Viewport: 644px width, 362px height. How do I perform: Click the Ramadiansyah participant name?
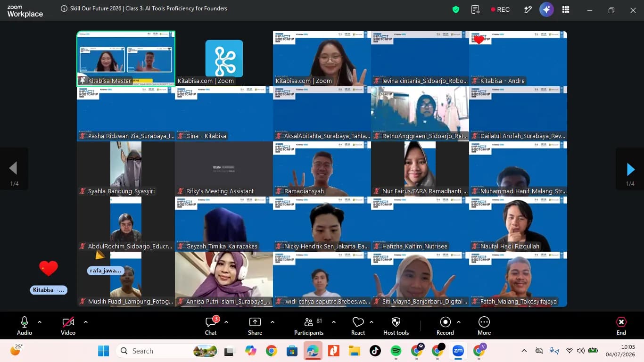pos(304,191)
